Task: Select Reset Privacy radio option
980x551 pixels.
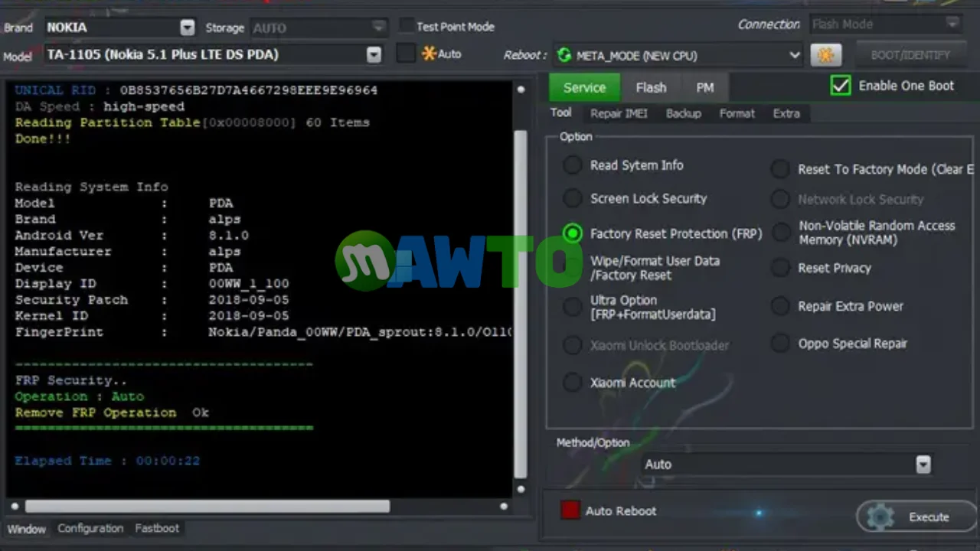Action: [779, 268]
